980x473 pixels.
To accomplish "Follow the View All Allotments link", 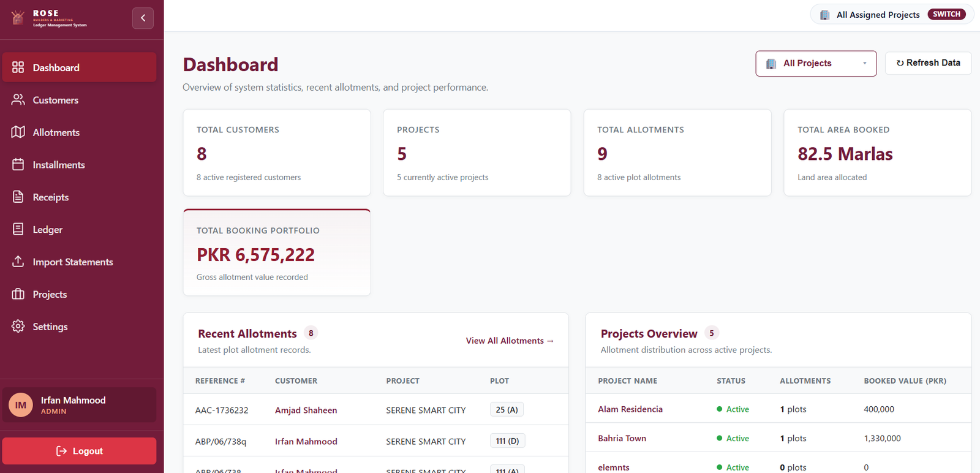I will click(x=510, y=341).
